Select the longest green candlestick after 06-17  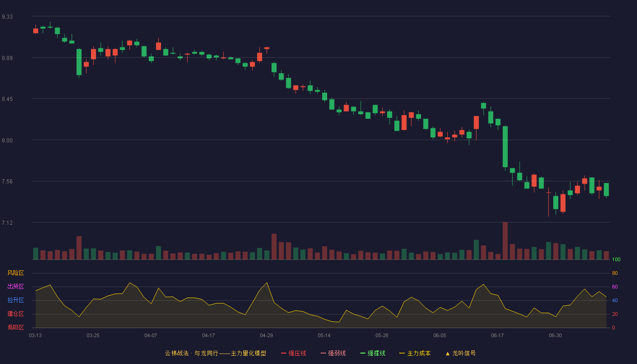pos(505,147)
